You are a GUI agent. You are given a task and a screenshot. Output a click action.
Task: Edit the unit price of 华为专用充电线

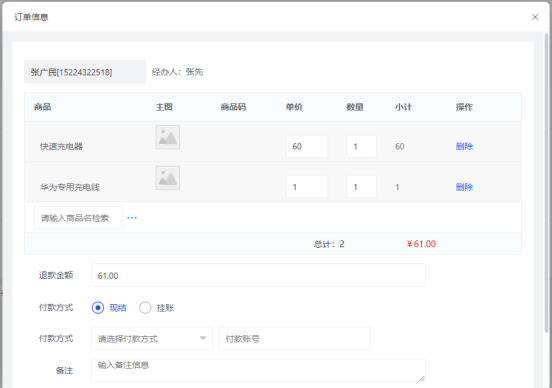coord(307,187)
